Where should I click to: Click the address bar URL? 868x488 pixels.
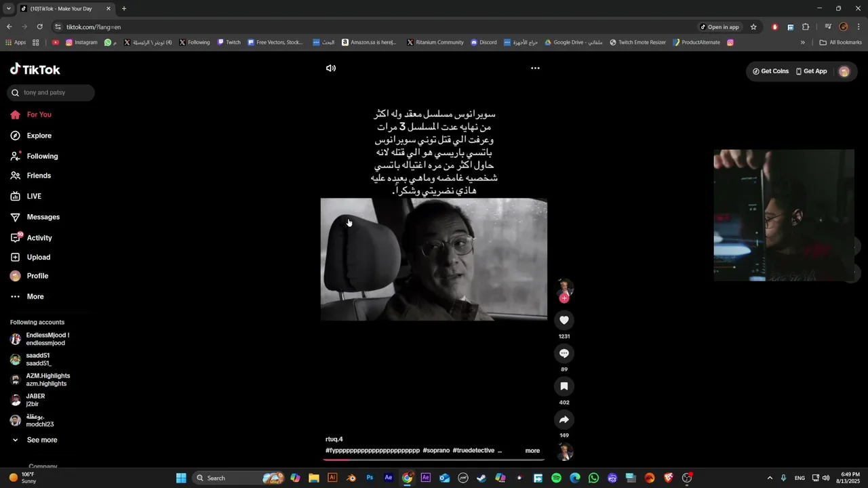(94, 27)
